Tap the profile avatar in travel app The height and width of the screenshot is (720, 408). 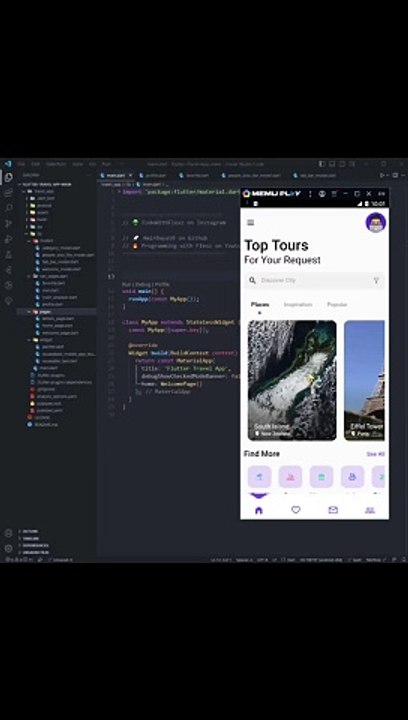(x=375, y=223)
